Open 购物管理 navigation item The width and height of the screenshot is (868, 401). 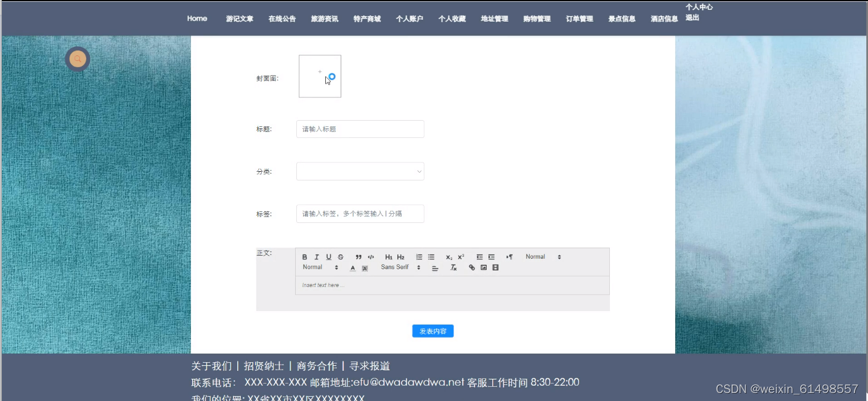tap(537, 19)
